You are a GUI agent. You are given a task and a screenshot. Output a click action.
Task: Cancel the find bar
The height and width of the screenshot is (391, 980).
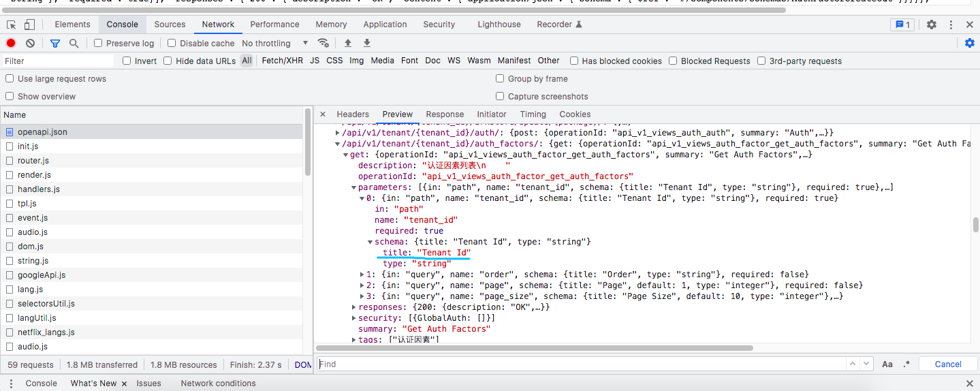(x=948, y=364)
